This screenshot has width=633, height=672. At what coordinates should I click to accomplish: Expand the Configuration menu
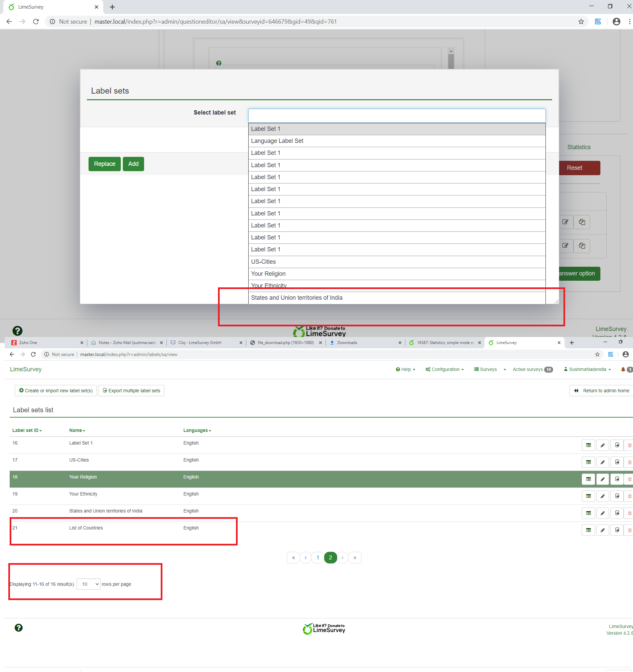pyautogui.click(x=445, y=369)
